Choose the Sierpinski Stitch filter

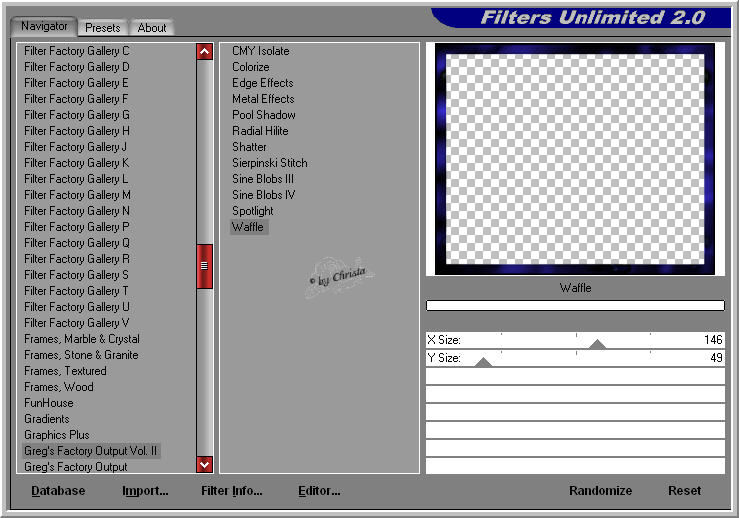(x=270, y=163)
